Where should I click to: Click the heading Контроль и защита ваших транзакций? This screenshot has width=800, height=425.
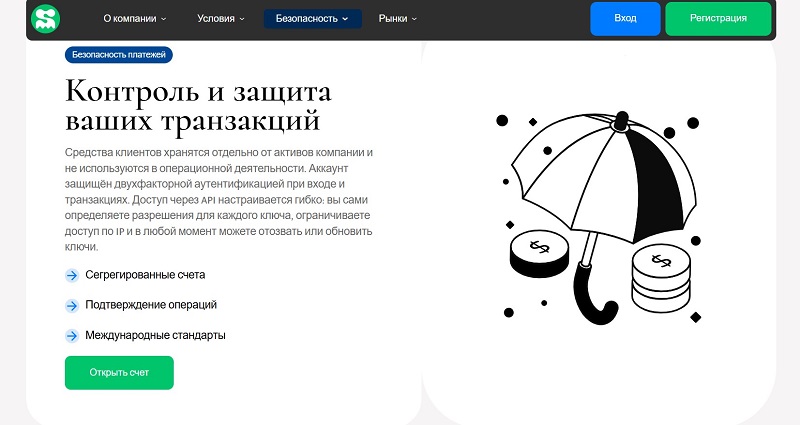(x=198, y=106)
